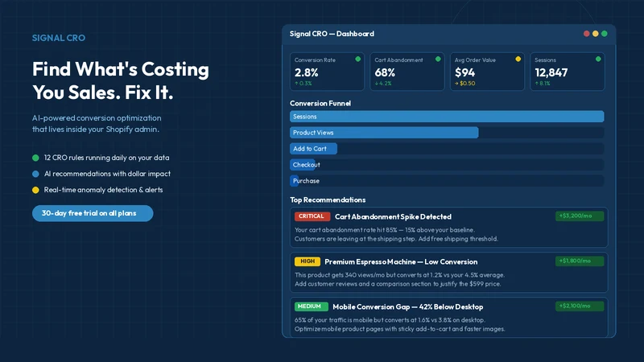Open the Conversion Rate metric card

tap(327, 72)
